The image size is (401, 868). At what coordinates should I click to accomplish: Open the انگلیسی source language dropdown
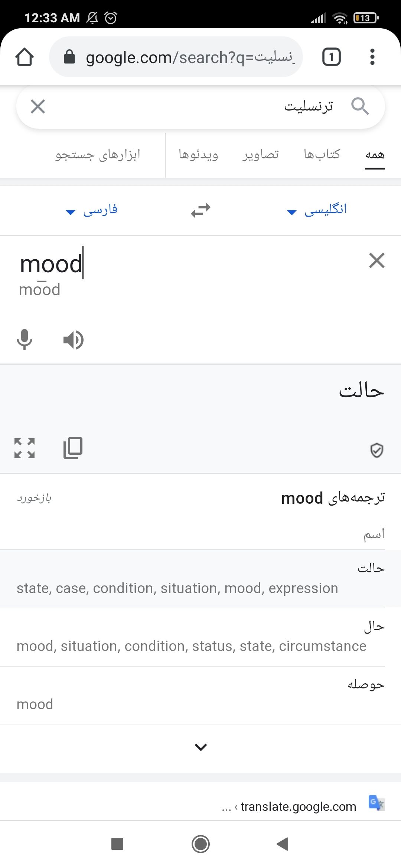pyautogui.click(x=317, y=210)
